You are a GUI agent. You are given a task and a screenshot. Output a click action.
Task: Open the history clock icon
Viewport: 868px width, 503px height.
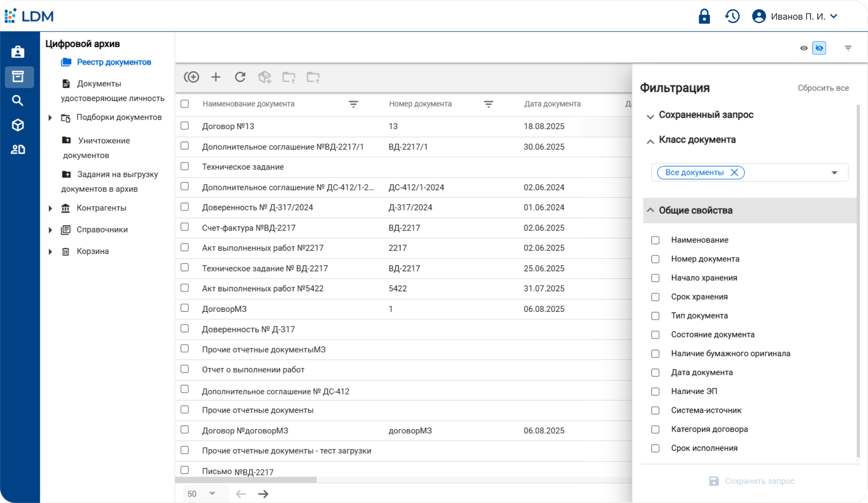pos(732,16)
